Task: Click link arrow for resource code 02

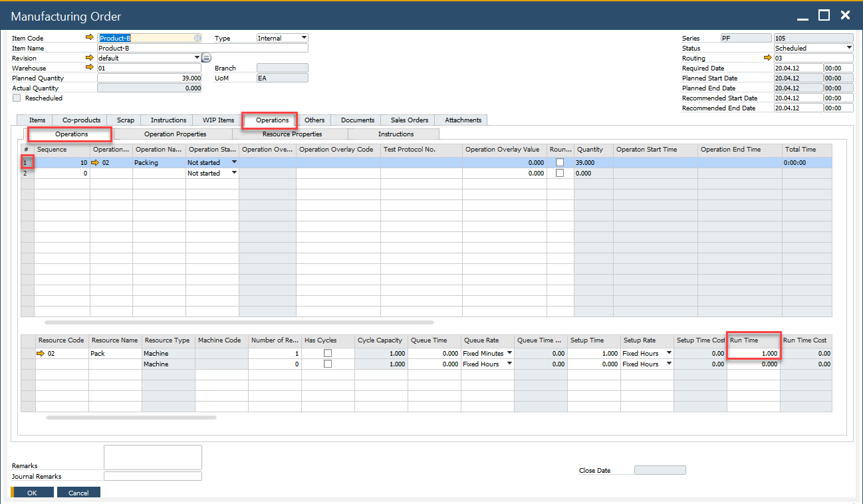Action: 42,354
